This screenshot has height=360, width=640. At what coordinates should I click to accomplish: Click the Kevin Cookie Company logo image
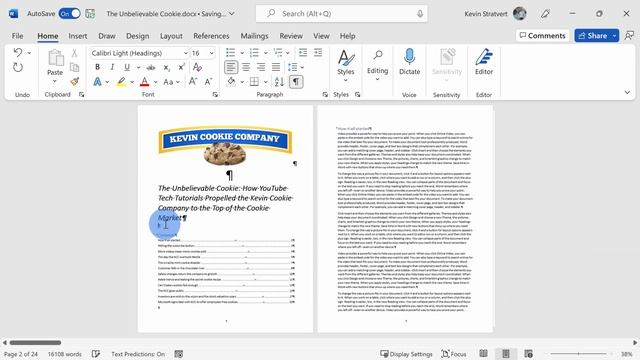[x=225, y=146]
